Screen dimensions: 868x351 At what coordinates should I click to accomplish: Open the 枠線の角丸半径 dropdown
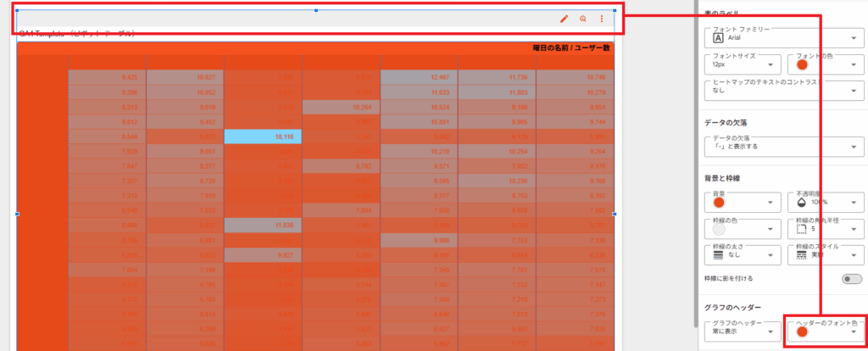(x=825, y=229)
